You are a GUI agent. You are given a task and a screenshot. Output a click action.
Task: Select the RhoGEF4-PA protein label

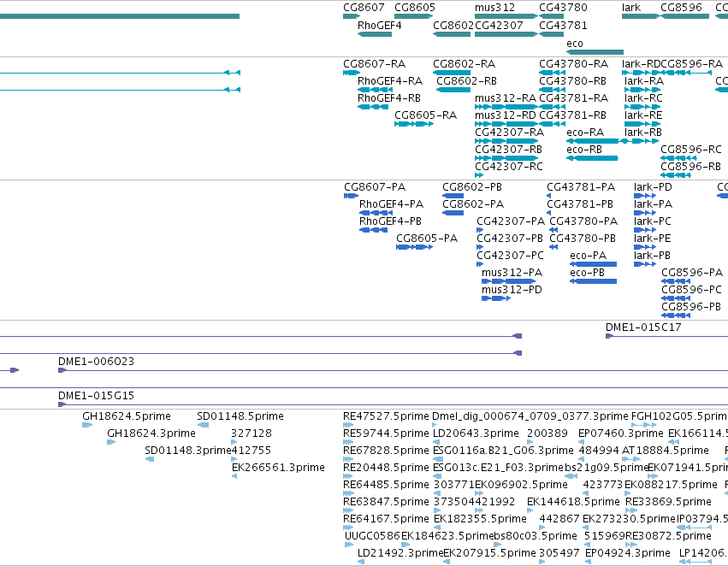click(392, 204)
